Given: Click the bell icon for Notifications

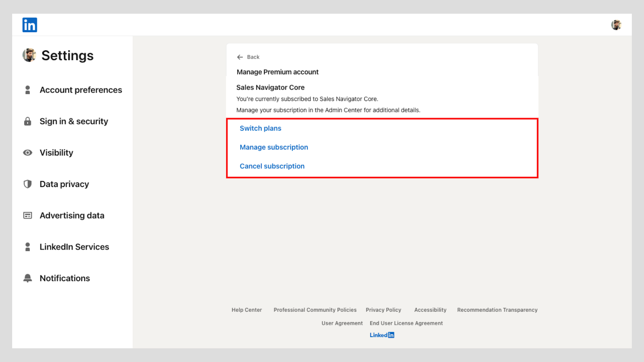Looking at the screenshot, I should pos(27,278).
